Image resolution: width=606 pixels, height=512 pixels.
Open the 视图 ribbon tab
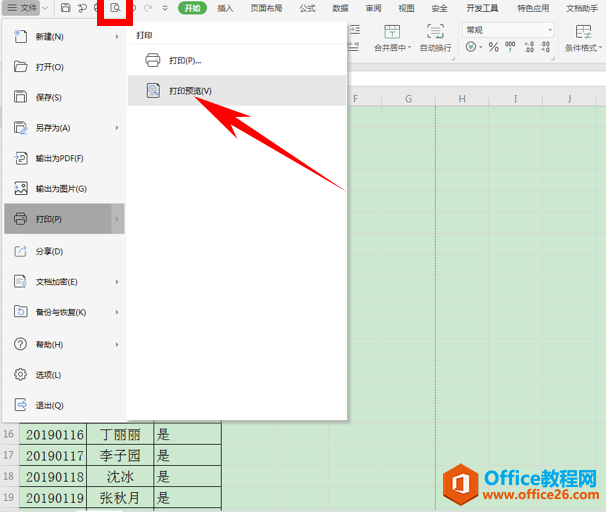(406, 8)
